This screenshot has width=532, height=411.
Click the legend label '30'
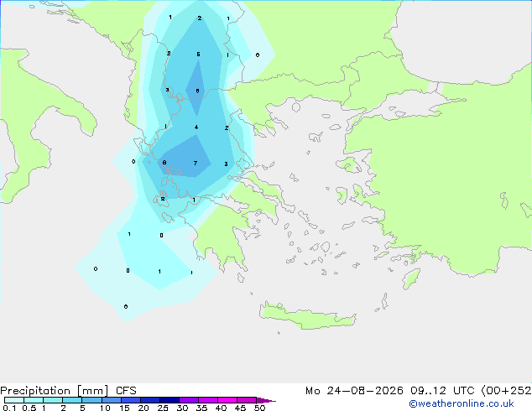(x=182, y=408)
